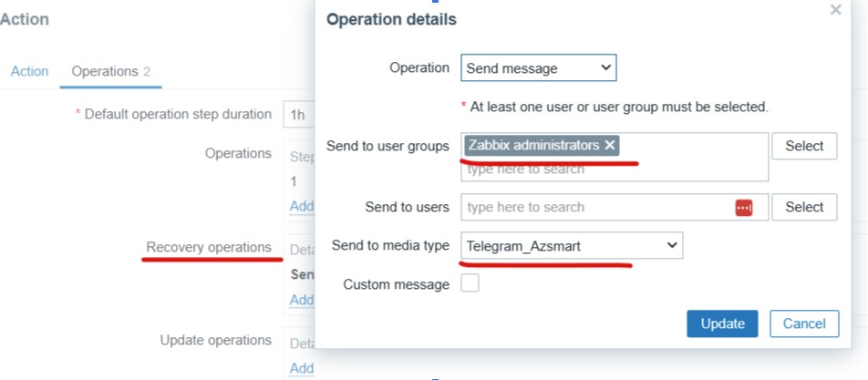Click Select next to Send to user groups
Screen dimensions: 868x380
pos(804,146)
